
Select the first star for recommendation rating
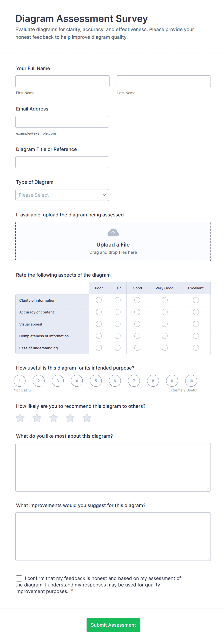click(x=20, y=418)
